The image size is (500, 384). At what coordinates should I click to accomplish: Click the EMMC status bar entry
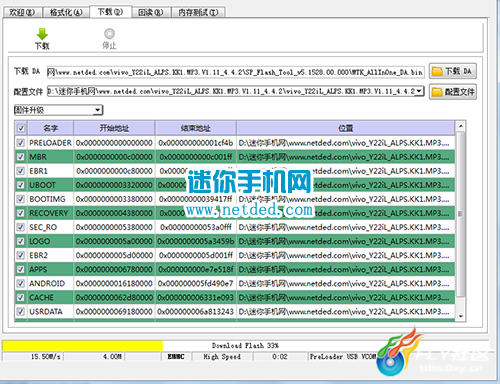coord(176,357)
